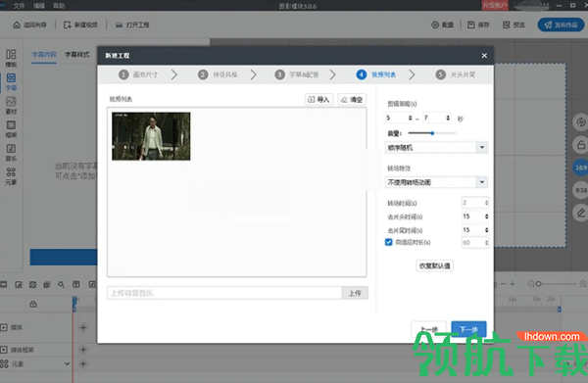Adjust the volume slider handle
Viewport: 588px width, 383px height.
click(432, 133)
